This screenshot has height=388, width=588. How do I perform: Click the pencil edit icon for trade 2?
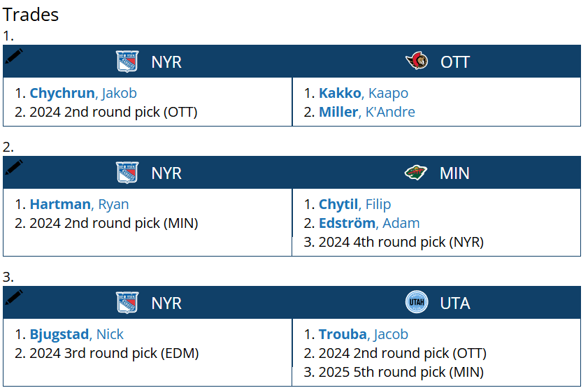tap(14, 167)
